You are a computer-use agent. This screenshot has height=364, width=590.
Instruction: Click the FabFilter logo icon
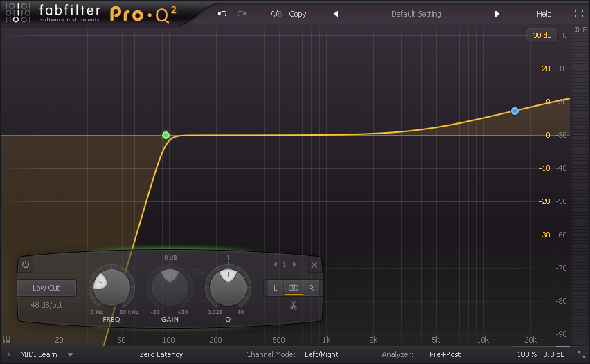(18, 12)
